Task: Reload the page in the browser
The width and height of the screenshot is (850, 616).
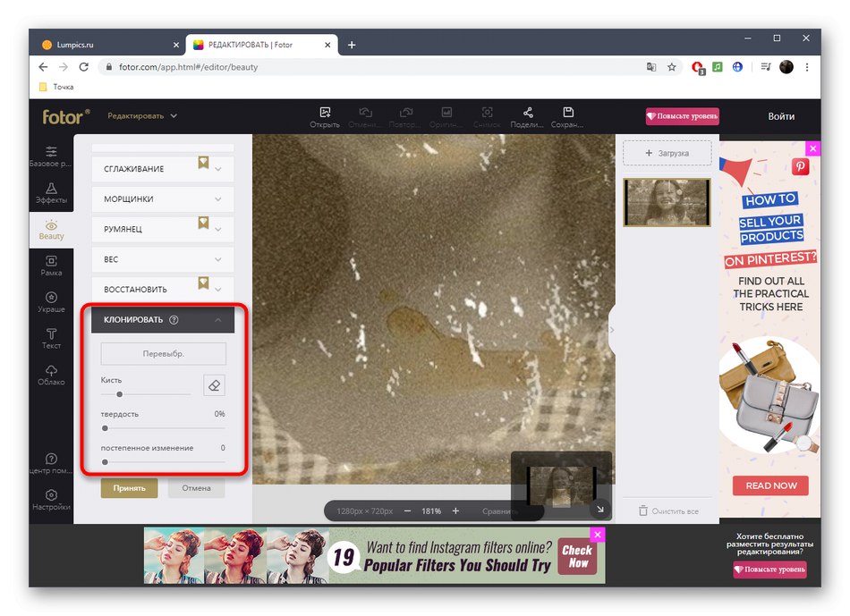Action: coord(83,67)
